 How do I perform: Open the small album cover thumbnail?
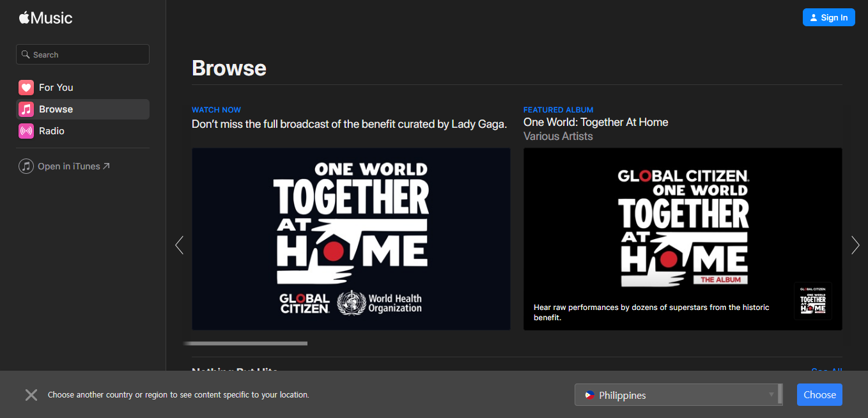click(x=812, y=300)
